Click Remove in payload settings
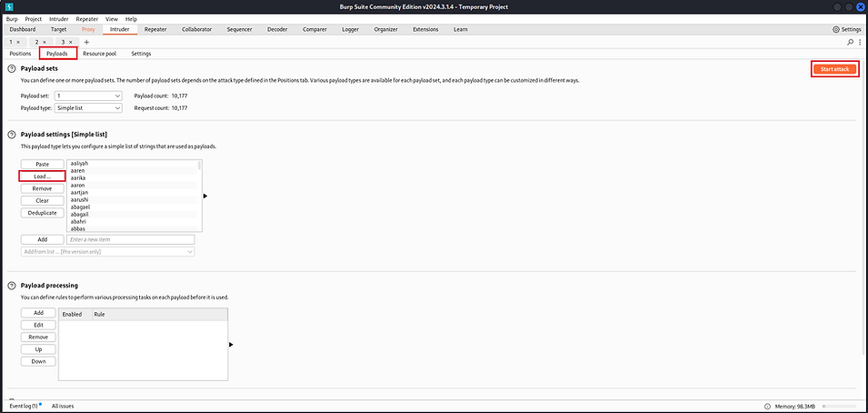This screenshot has width=868, height=413. pos(43,188)
